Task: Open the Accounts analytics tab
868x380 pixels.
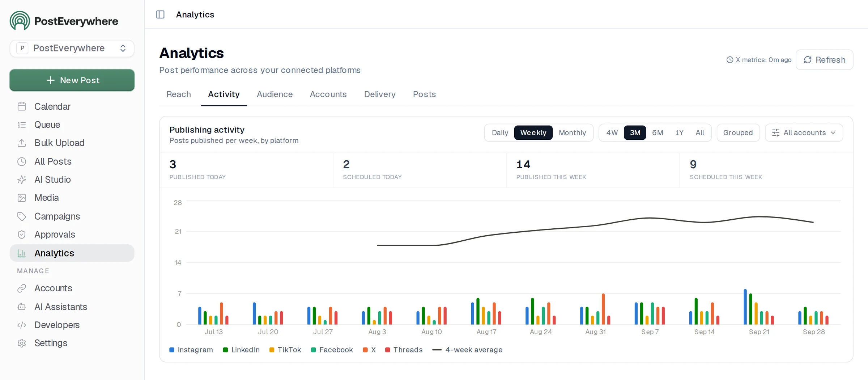Action: tap(328, 94)
